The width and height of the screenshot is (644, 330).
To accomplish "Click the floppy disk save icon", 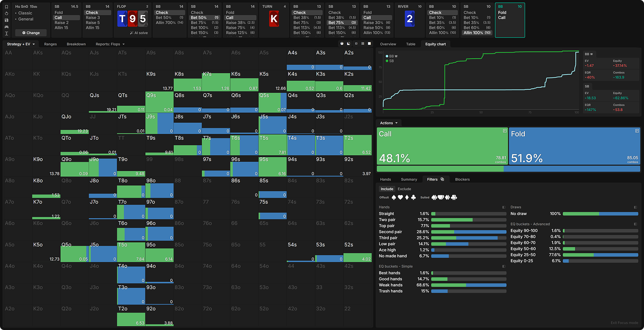I will (6, 20).
